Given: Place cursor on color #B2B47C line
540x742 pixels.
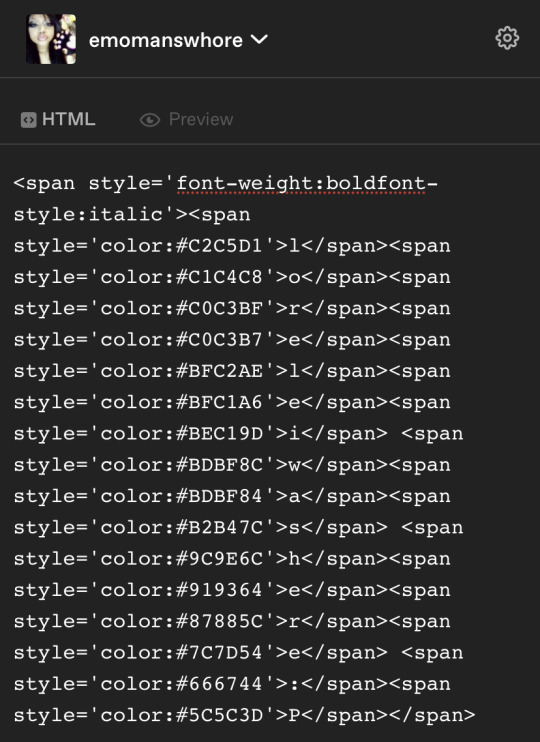Looking at the screenshot, I should coord(238,527).
